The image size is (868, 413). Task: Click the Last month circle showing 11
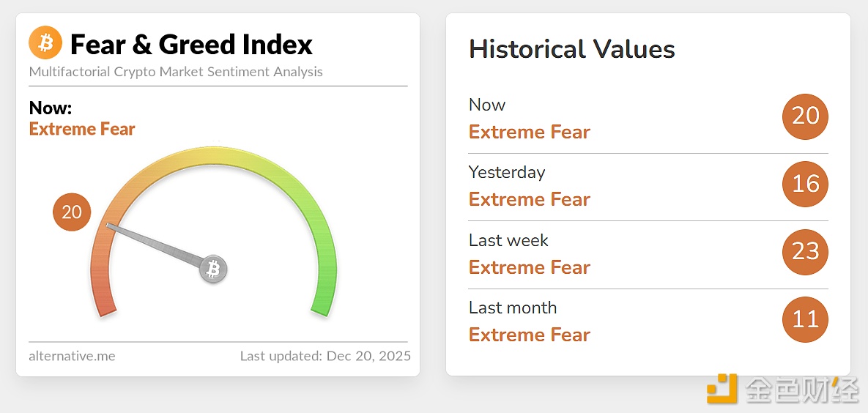tap(805, 319)
